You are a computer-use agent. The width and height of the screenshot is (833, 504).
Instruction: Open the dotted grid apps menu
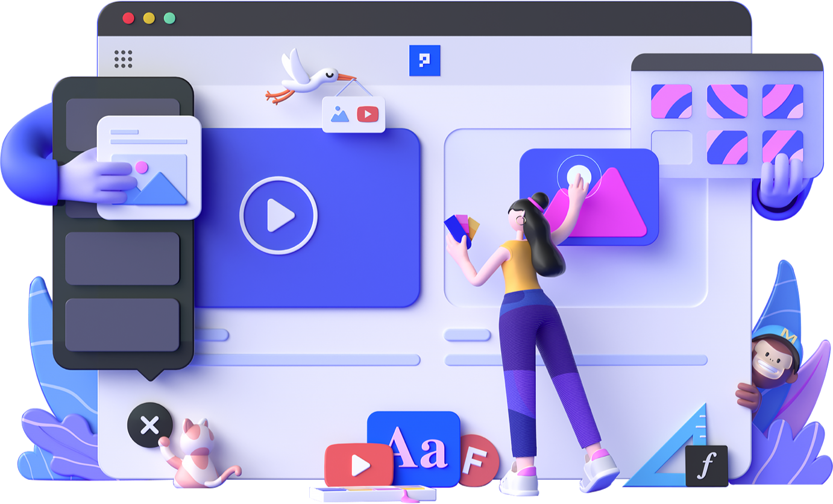(123, 59)
